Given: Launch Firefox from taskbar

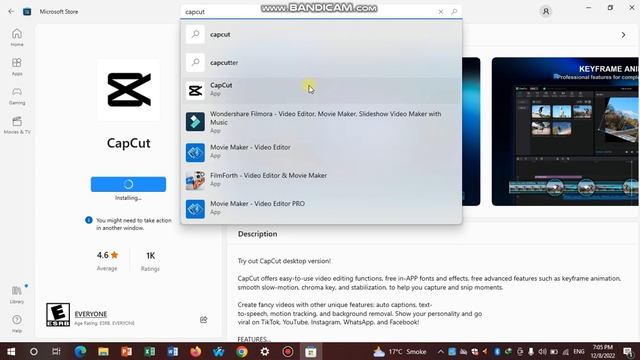Looking at the screenshot, I should click(x=196, y=351).
